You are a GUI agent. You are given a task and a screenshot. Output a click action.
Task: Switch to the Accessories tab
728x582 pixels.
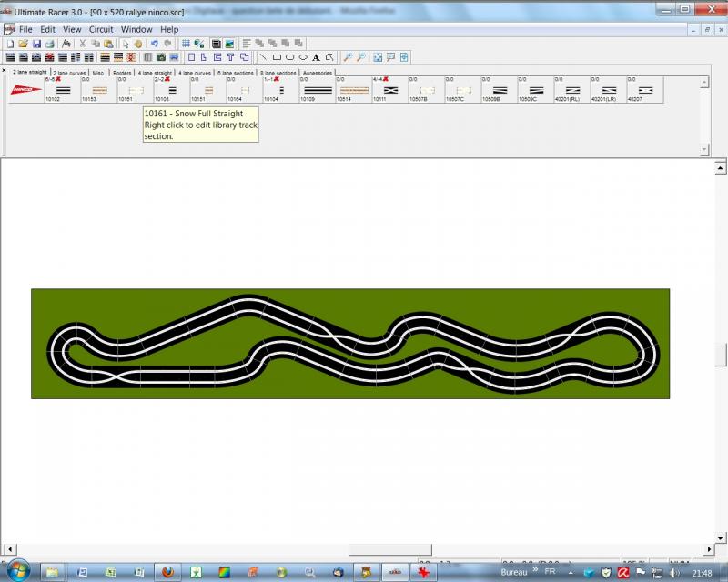click(x=318, y=73)
